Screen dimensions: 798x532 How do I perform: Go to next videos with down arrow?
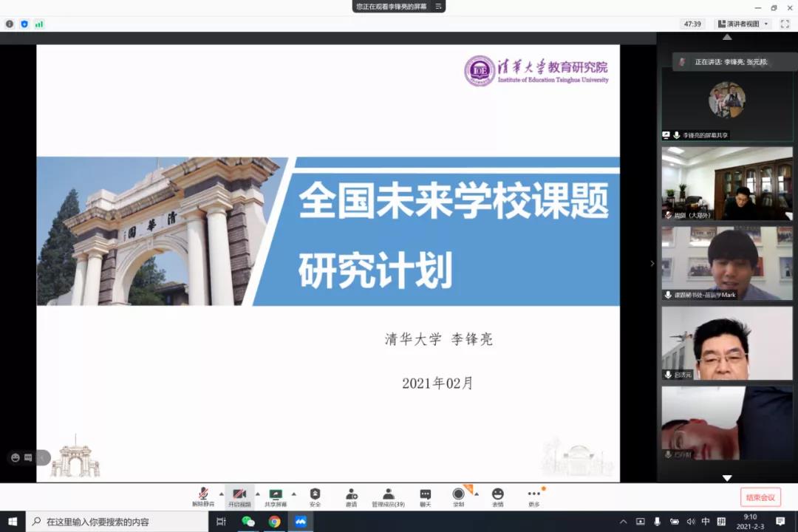(x=727, y=478)
